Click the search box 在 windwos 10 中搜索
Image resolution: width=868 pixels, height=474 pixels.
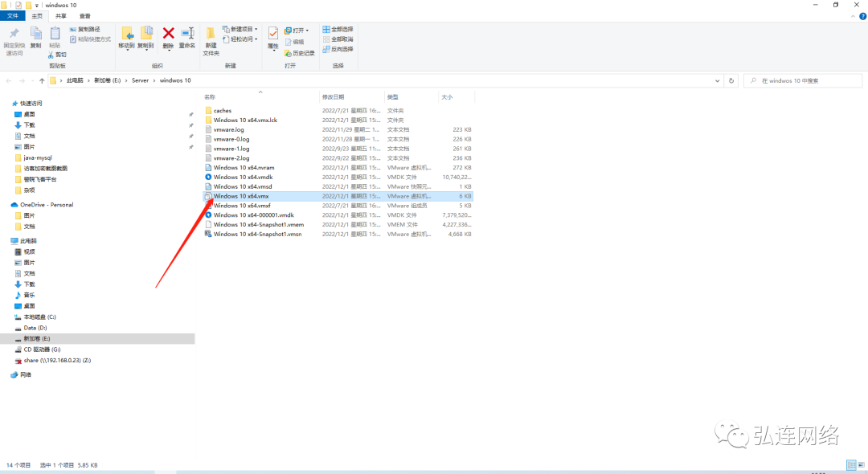pyautogui.click(x=803, y=81)
